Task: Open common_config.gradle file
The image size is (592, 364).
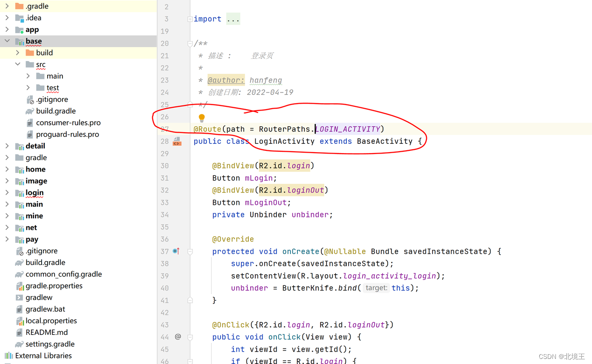Action: [x=64, y=274]
